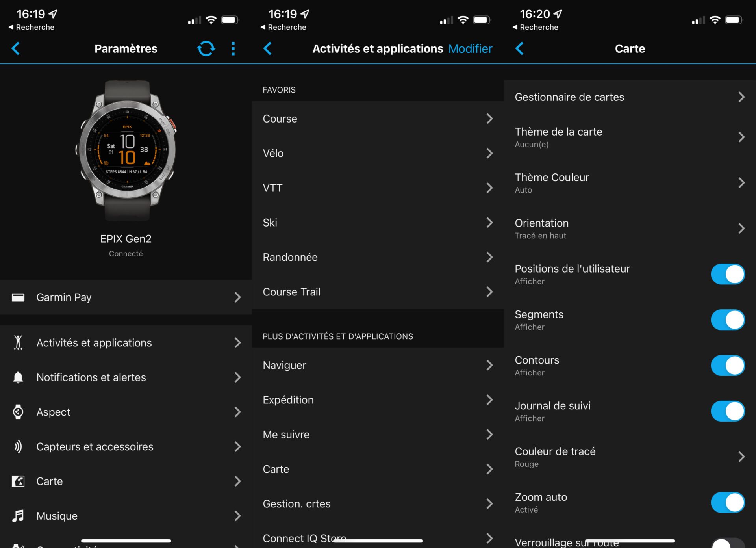Tap chevron beside Musique

click(x=237, y=516)
